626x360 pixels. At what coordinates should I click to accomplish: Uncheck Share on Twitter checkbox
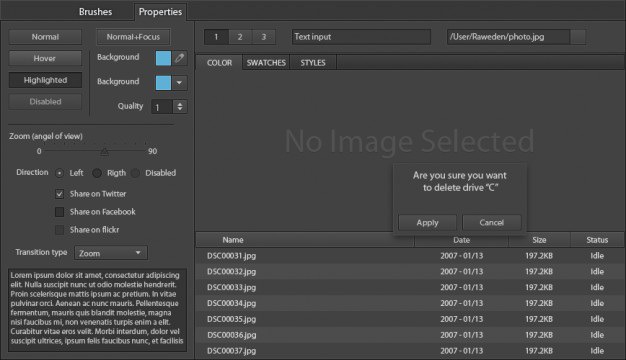[x=59, y=194]
